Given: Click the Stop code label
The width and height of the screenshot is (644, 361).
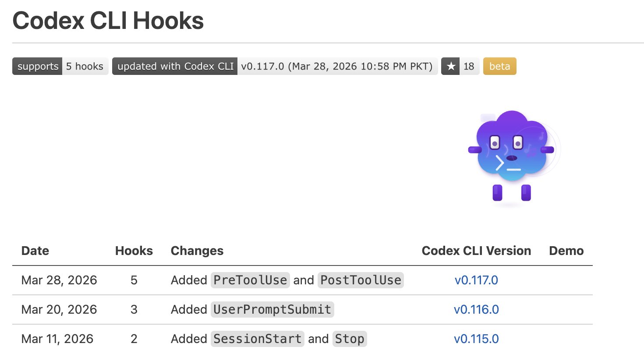Looking at the screenshot, I should pyautogui.click(x=350, y=339).
